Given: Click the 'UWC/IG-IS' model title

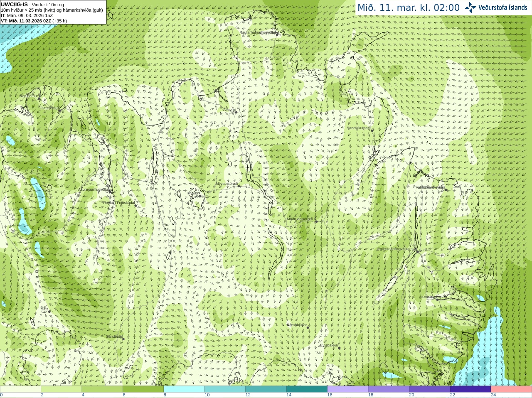Looking at the screenshot, I should tap(14, 5).
